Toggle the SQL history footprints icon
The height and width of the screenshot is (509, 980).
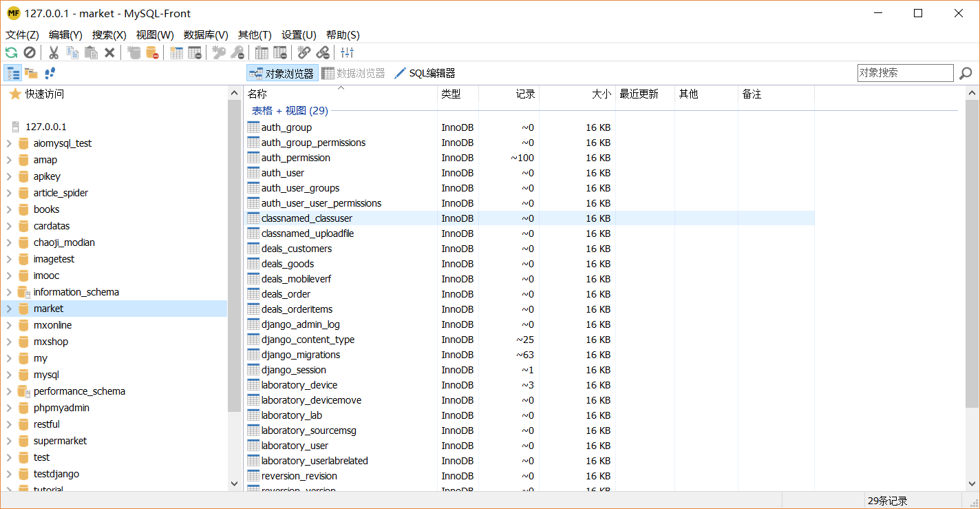[50, 73]
